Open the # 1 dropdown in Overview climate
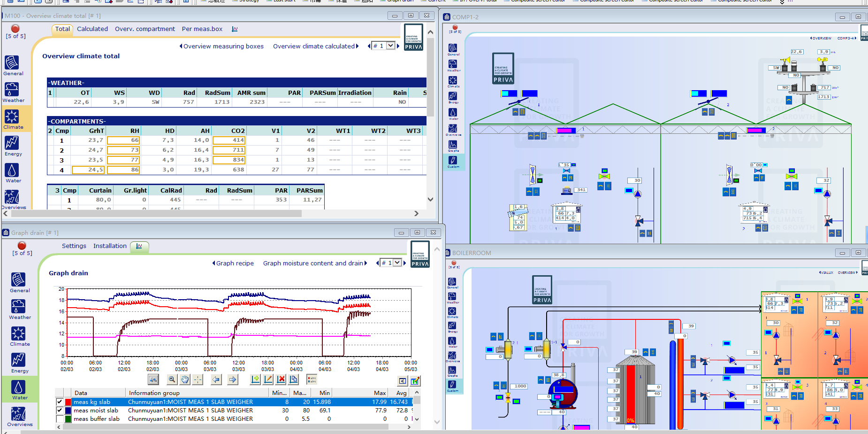This screenshot has width=868, height=434. pyautogui.click(x=390, y=46)
